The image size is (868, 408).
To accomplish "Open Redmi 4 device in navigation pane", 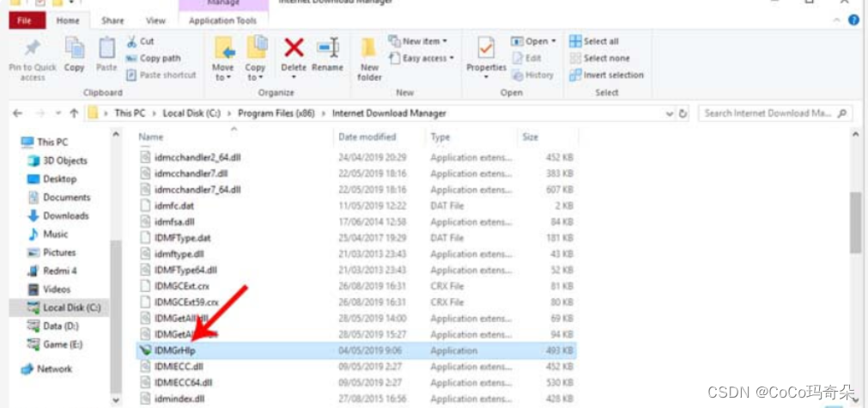I will coord(52,271).
